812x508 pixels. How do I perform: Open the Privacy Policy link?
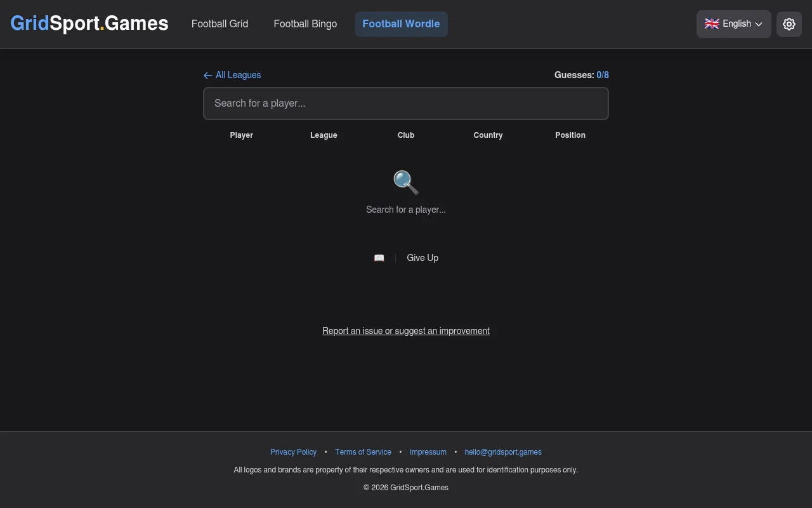293,452
